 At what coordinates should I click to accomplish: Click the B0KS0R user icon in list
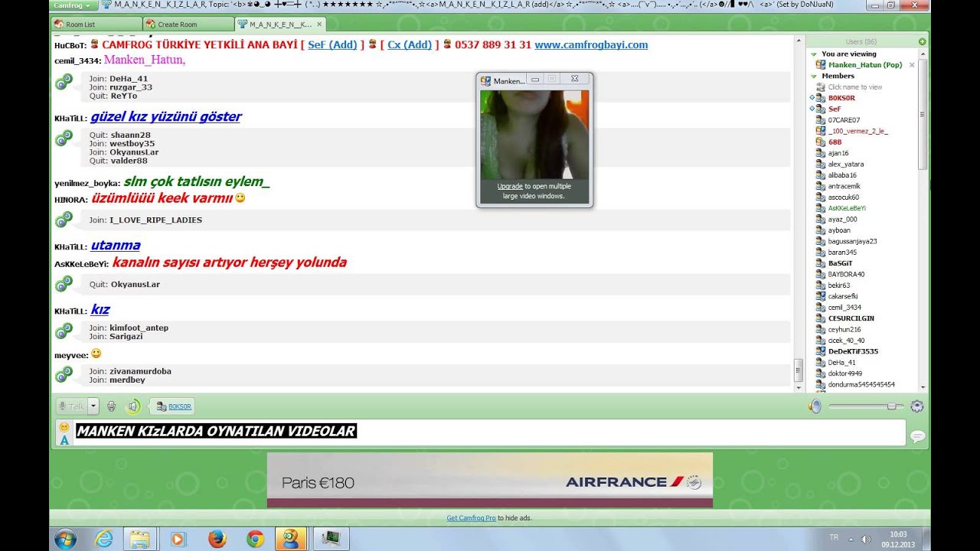point(820,98)
